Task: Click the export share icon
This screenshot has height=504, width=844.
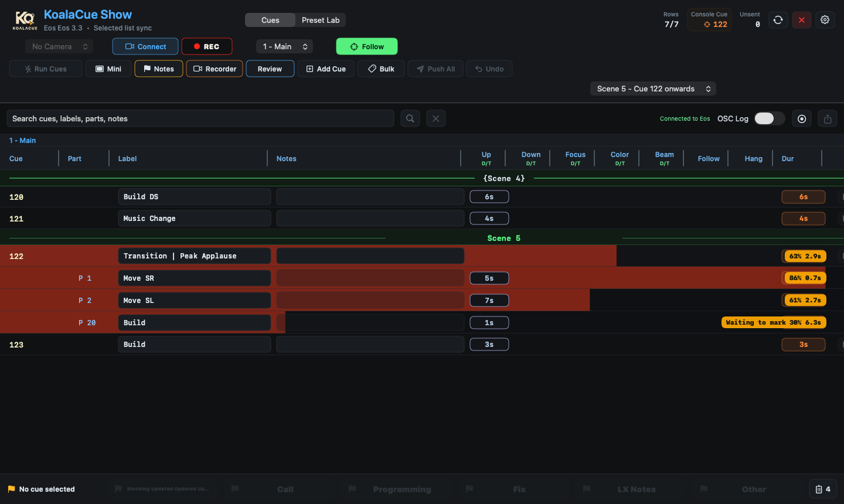Action: point(828,118)
